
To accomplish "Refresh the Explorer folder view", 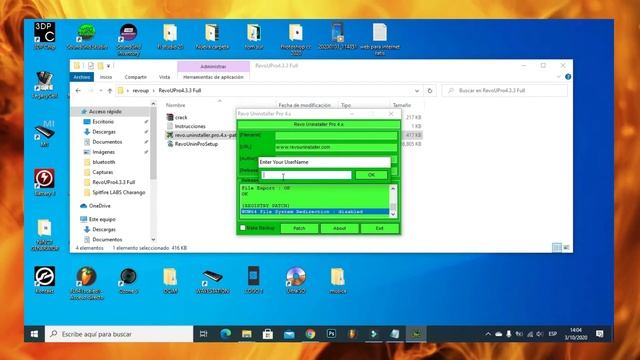I will [429, 91].
